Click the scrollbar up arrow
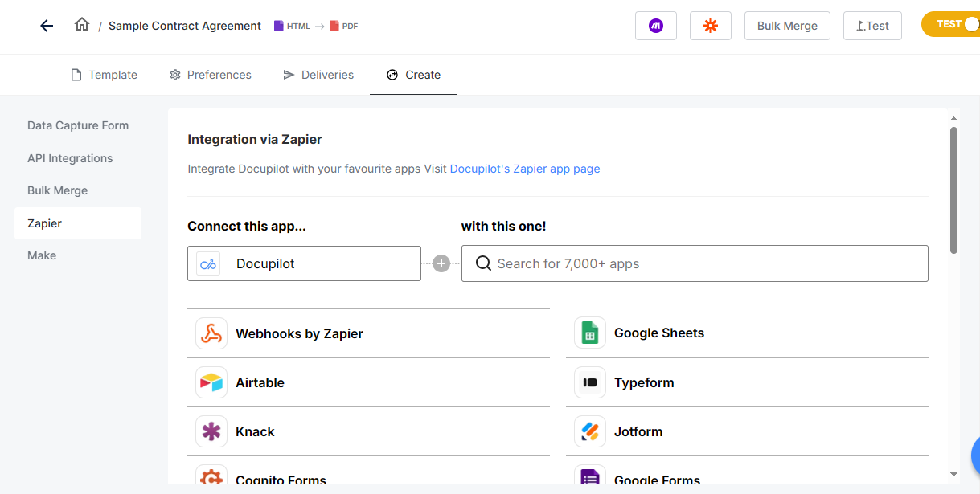980x494 pixels. click(x=953, y=118)
